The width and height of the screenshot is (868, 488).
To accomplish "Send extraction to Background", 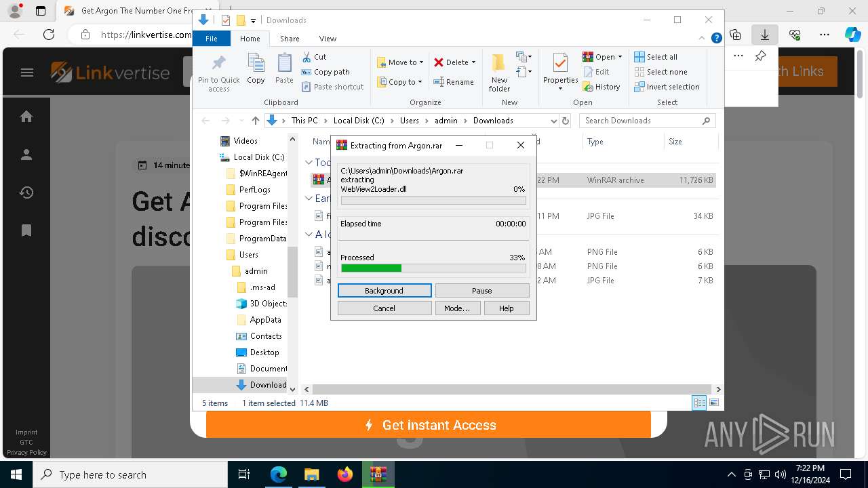I will click(384, 291).
